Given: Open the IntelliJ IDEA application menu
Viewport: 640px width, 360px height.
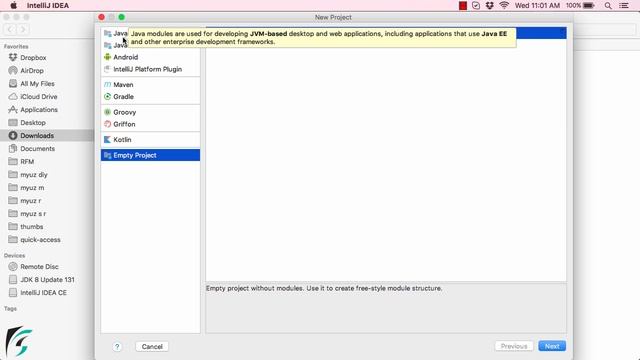Looking at the screenshot, I should [x=48, y=6].
